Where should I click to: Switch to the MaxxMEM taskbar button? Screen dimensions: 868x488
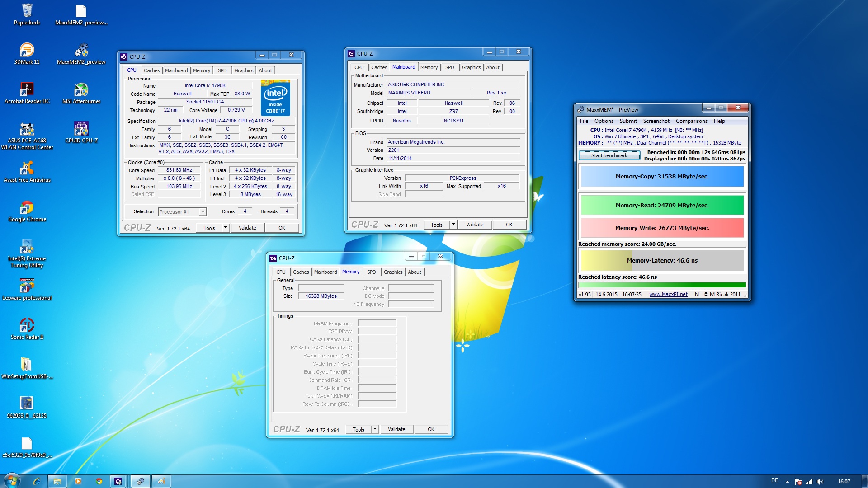click(141, 481)
